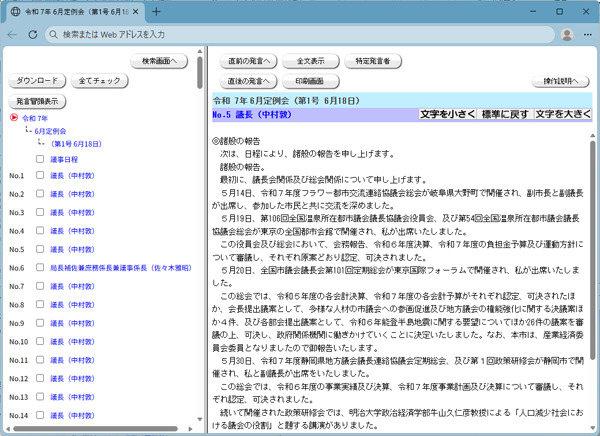Open the browser profile avatar
The image size is (600, 436).
click(567, 34)
